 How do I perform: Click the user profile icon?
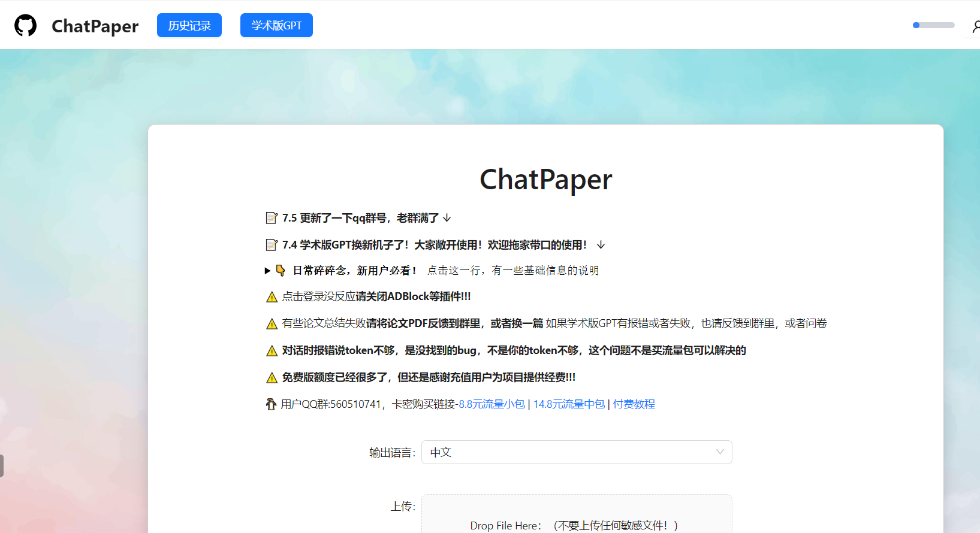click(x=975, y=26)
